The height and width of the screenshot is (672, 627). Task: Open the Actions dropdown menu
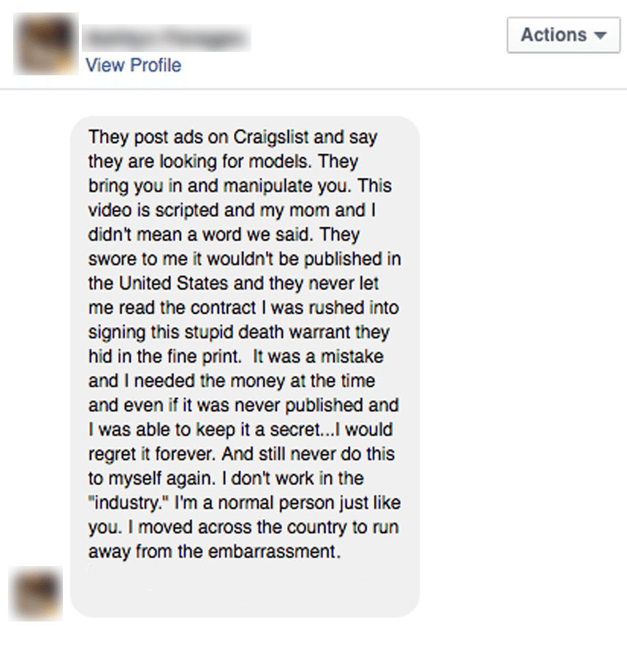point(563,35)
